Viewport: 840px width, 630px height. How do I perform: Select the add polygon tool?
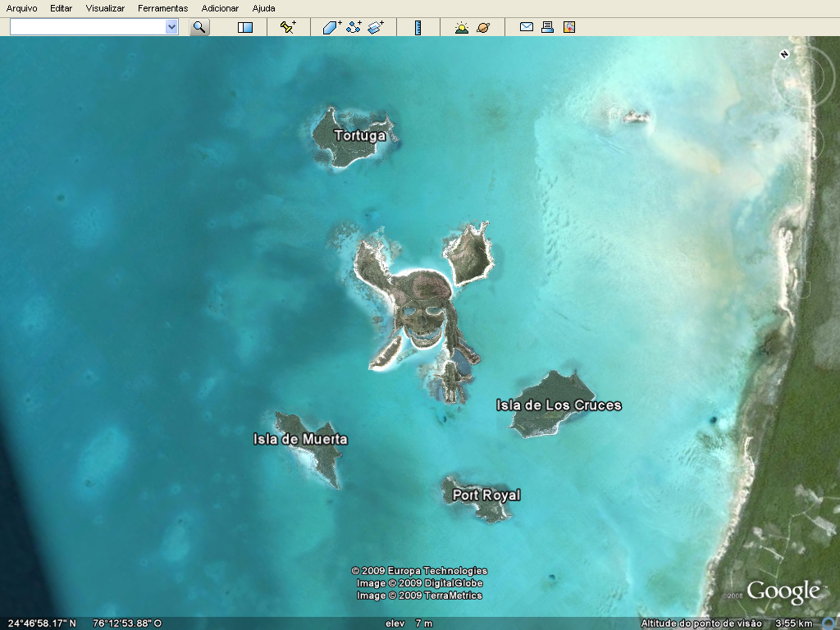pos(332,27)
